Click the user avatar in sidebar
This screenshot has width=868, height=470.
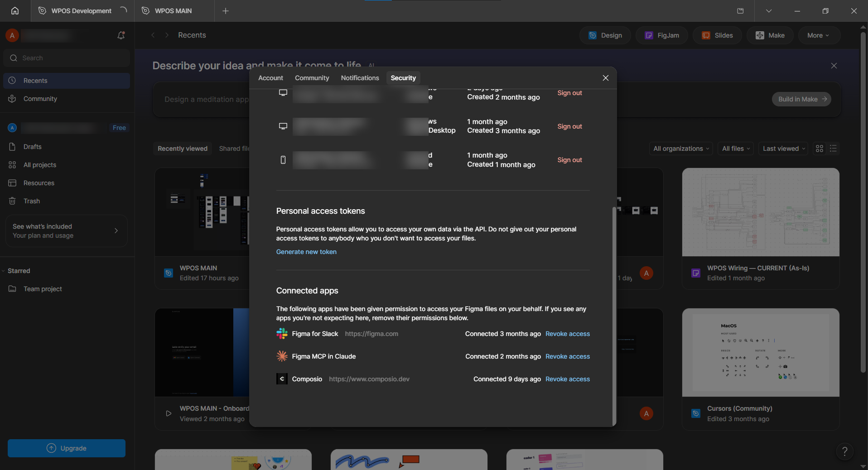pos(12,35)
